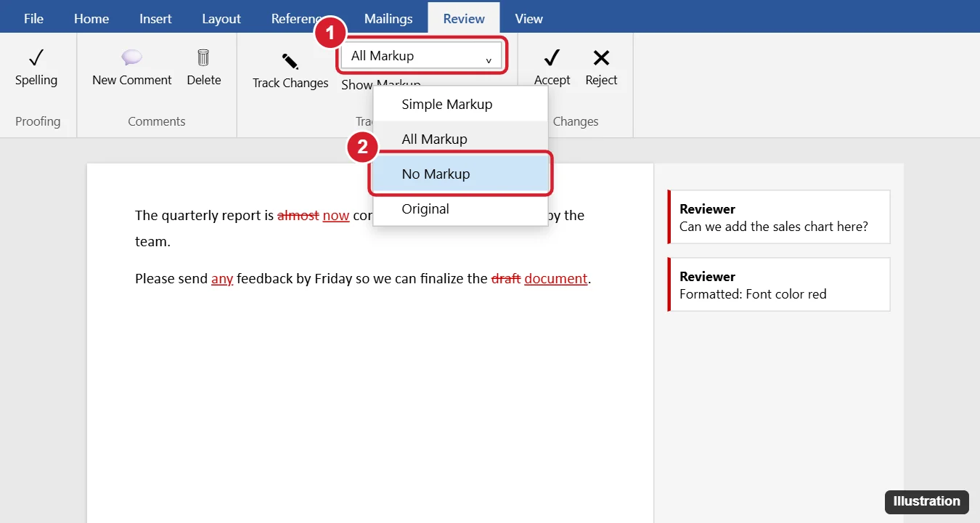The width and height of the screenshot is (980, 523).
Task: Open the All Markup display dropdown
Action: (421, 56)
